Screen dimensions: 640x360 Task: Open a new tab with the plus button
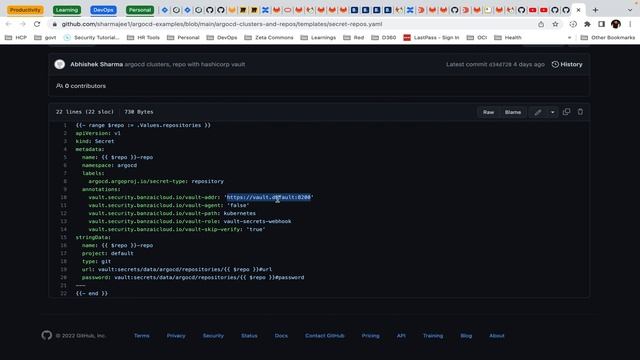[596, 10]
